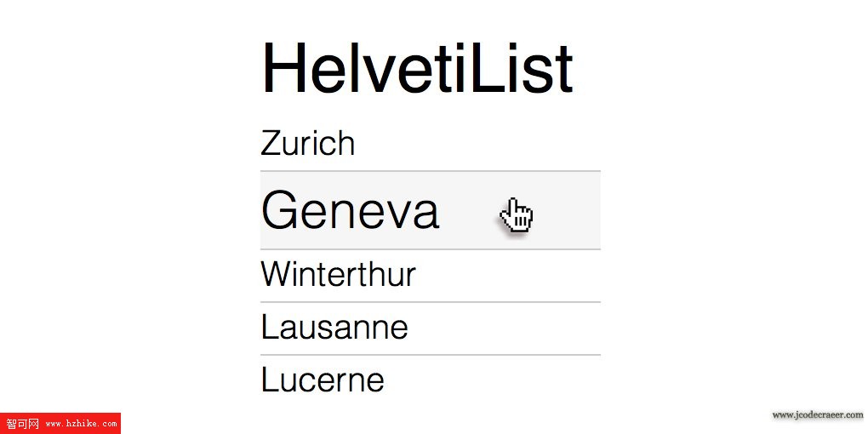Click divider between Geneva and Winterthur
This screenshot has width=868, height=434.
click(430, 249)
